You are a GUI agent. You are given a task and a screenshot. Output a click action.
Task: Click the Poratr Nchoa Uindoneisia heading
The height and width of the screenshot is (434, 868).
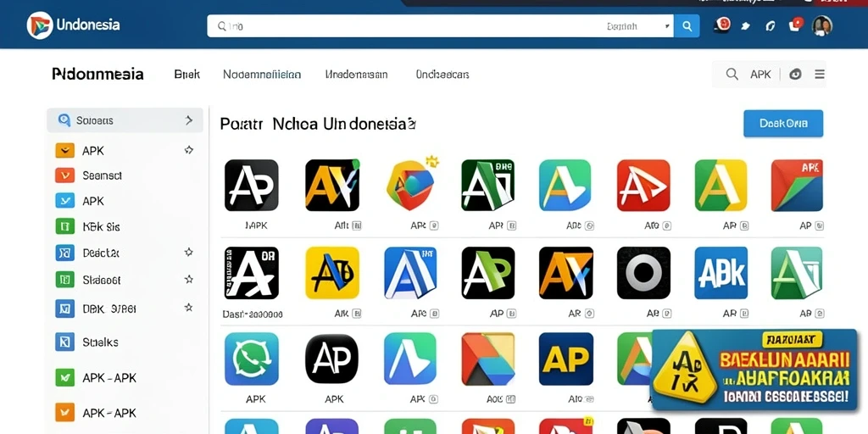click(318, 124)
